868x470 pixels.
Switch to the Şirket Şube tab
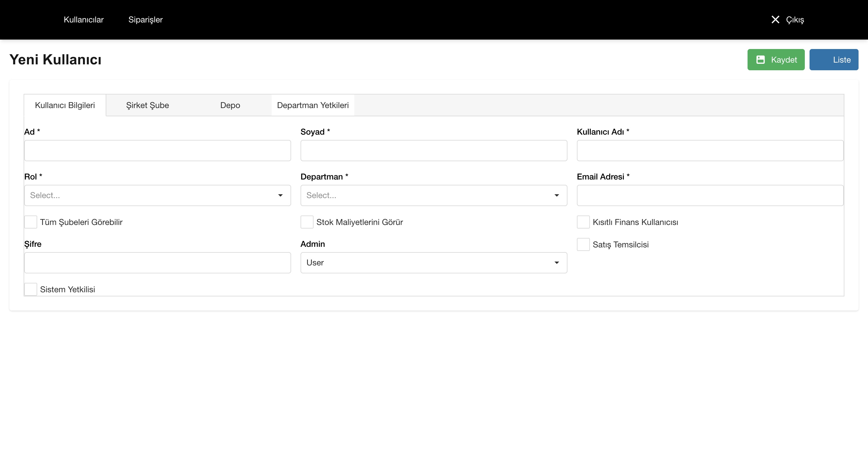coord(147,105)
